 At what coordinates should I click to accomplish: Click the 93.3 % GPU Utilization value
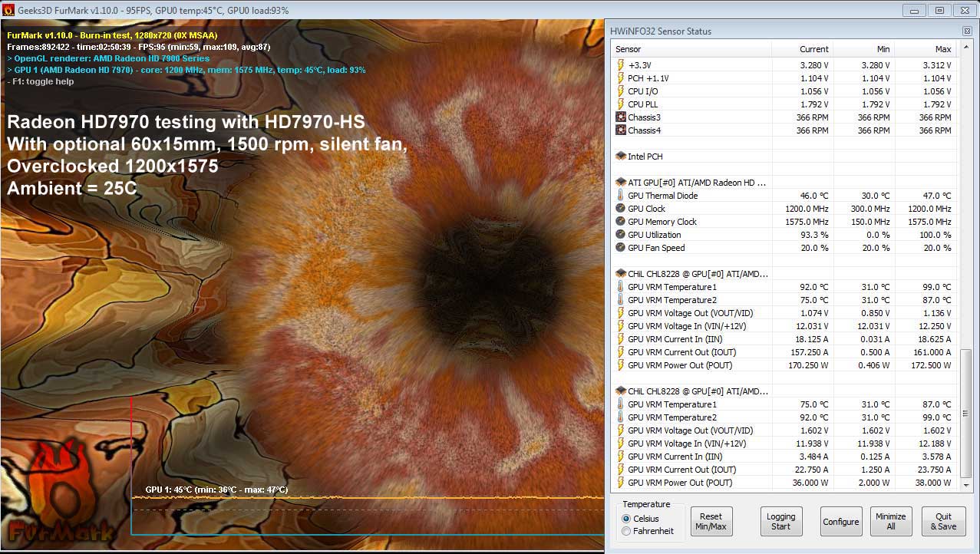click(x=814, y=235)
